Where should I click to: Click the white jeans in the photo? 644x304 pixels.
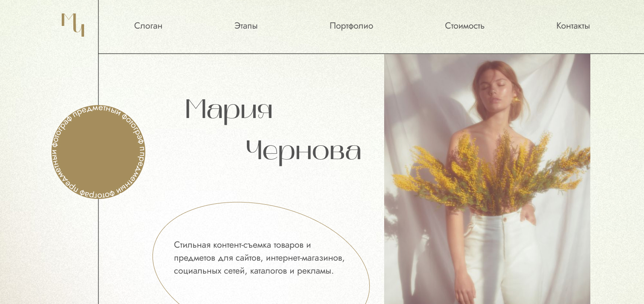pos(503,259)
